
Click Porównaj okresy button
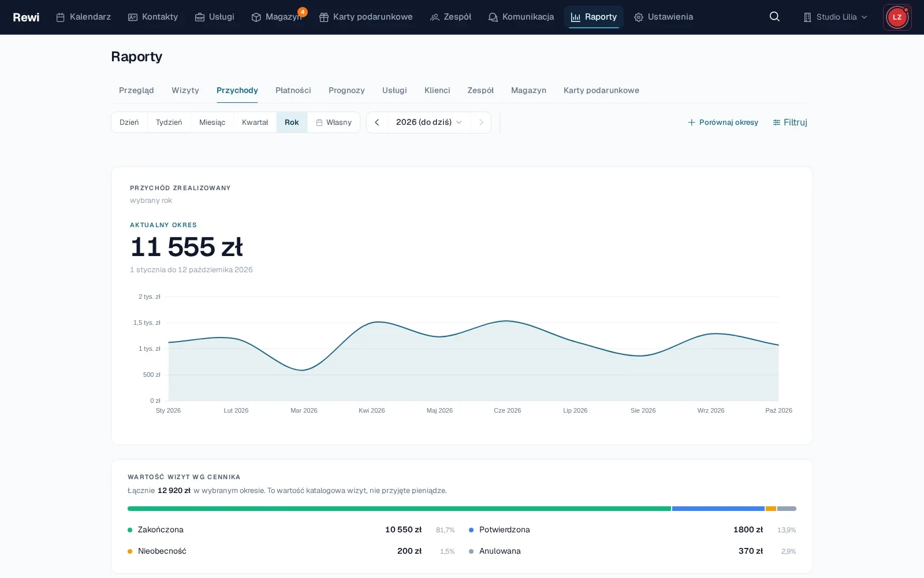723,123
